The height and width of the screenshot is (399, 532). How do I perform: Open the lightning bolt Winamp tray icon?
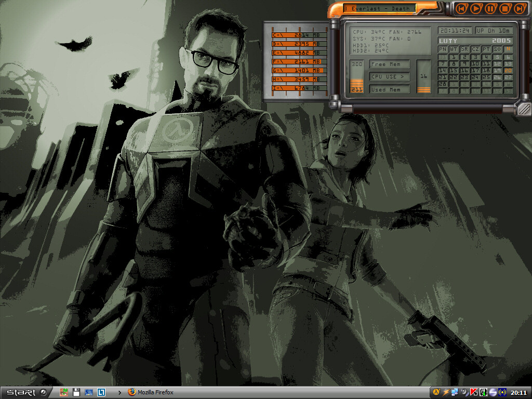click(x=446, y=392)
